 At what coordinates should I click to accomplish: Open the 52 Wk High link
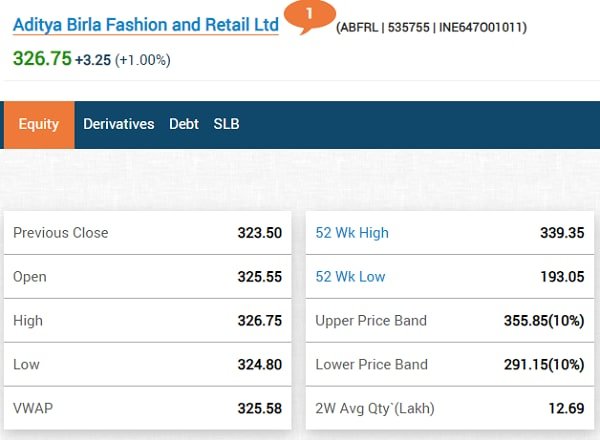click(352, 233)
